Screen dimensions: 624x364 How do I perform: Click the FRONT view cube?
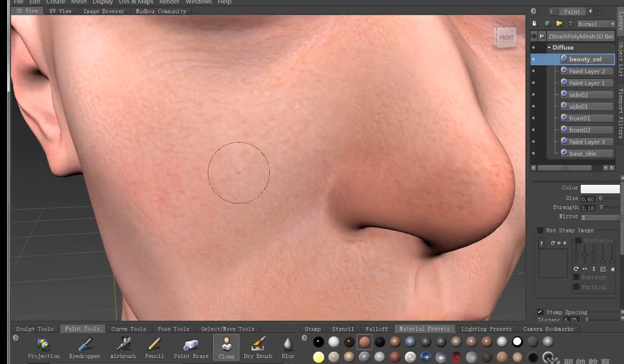coord(506,37)
